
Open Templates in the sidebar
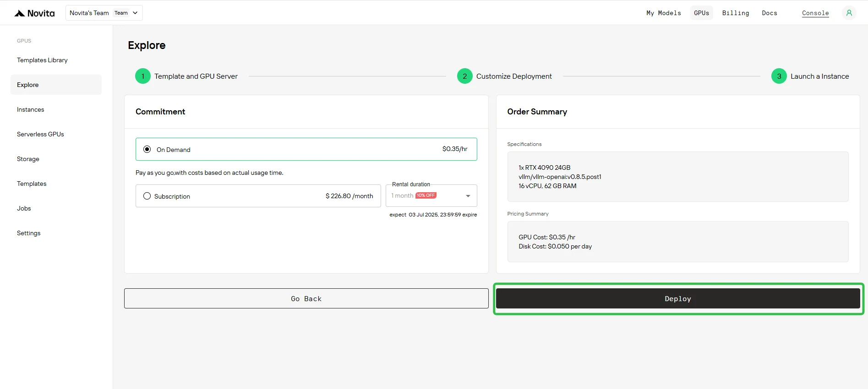click(x=32, y=184)
